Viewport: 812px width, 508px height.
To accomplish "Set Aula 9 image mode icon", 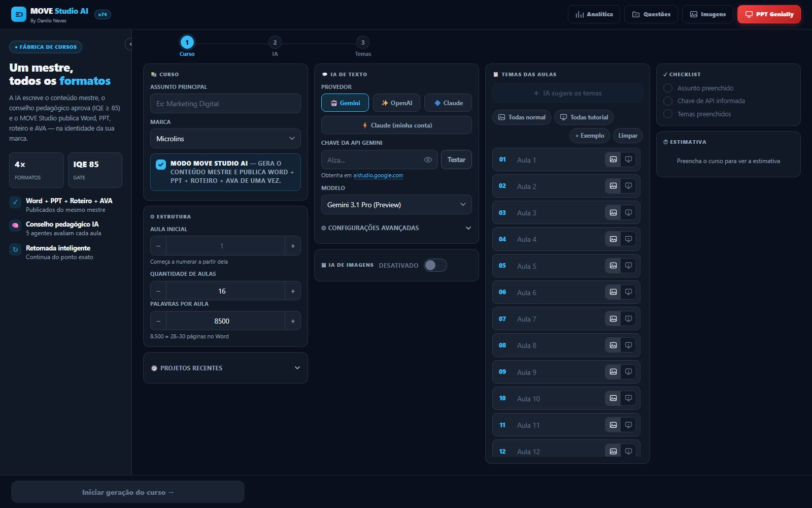I will (x=613, y=372).
